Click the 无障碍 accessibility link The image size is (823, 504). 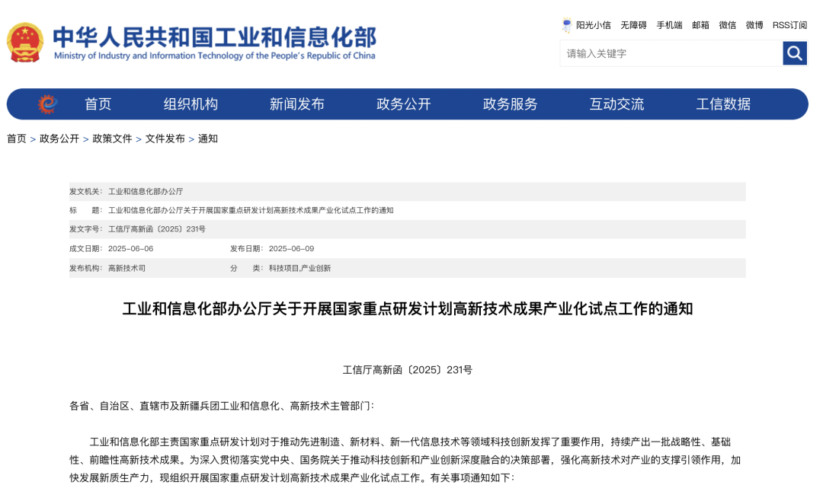tap(633, 25)
